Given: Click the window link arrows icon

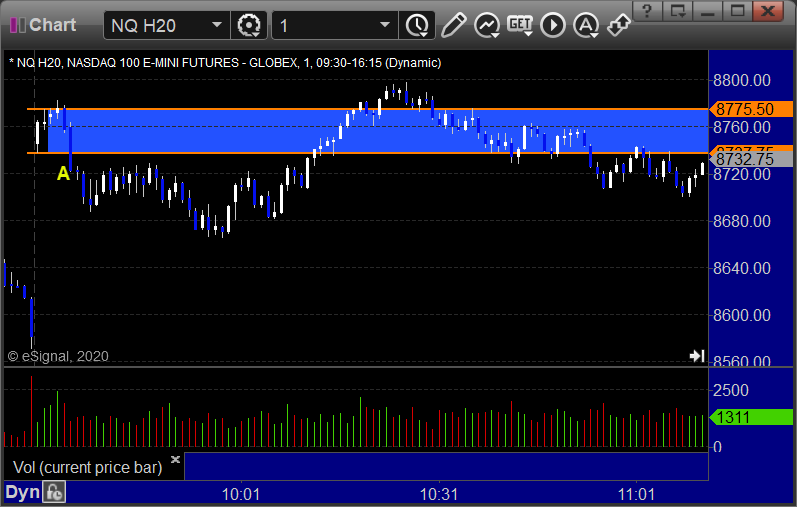Looking at the screenshot, I should coord(619,25).
